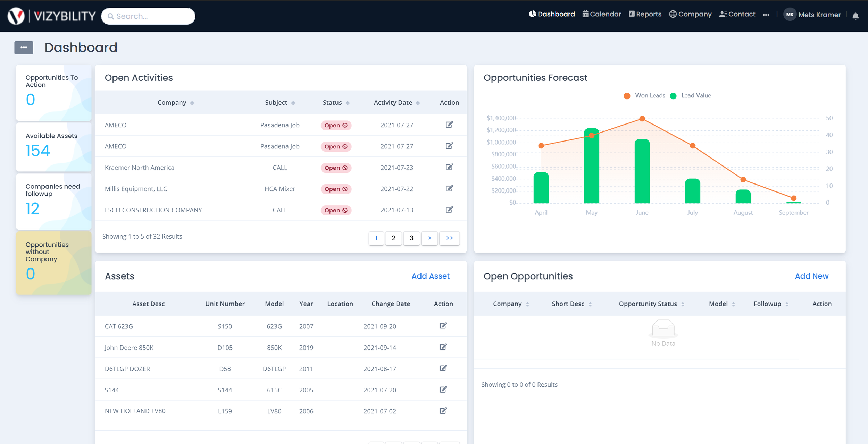
Task: Edit the Millis Equipment activity row
Action: (x=449, y=188)
